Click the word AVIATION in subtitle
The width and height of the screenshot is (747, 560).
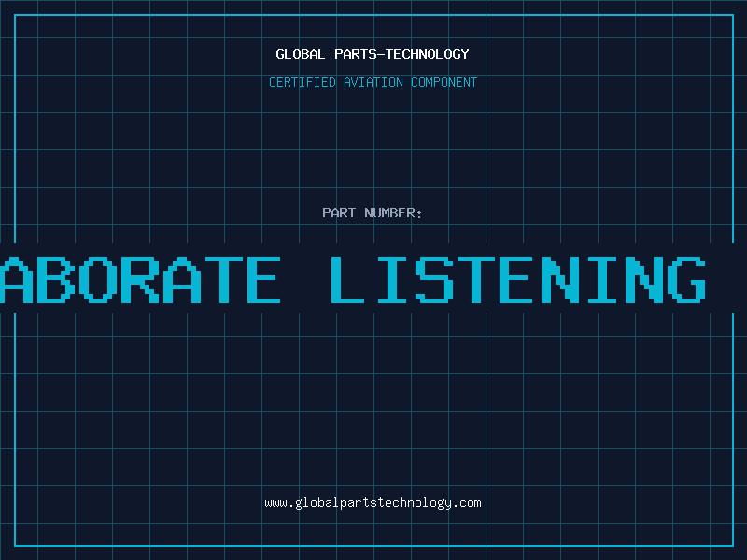pyautogui.click(x=373, y=82)
